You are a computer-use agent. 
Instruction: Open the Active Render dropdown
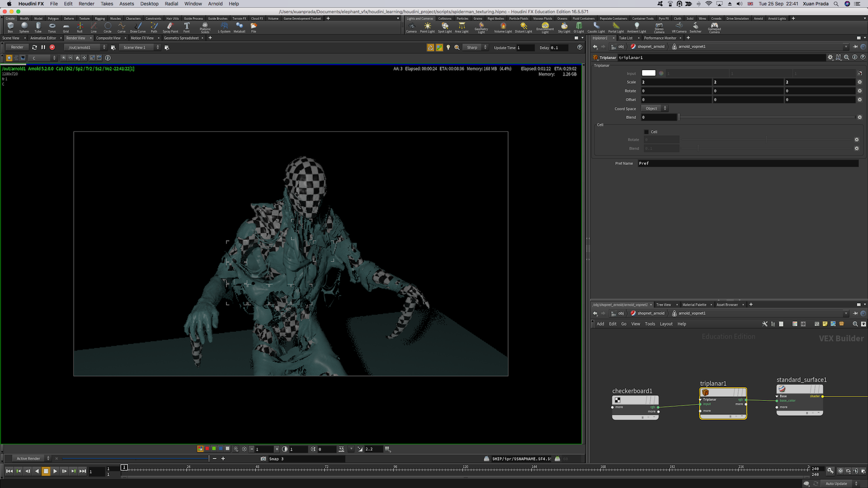coord(31,459)
